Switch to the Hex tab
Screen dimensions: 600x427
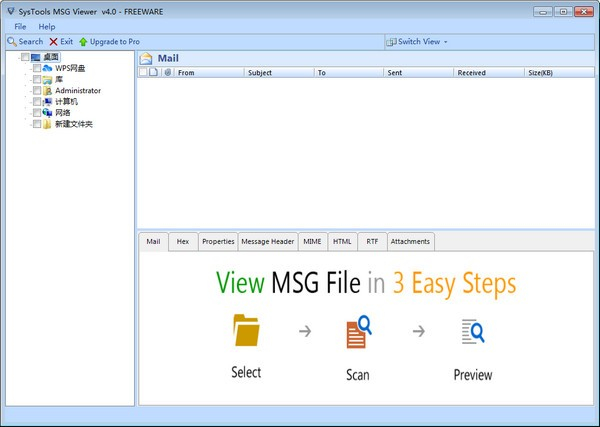point(182,241)
